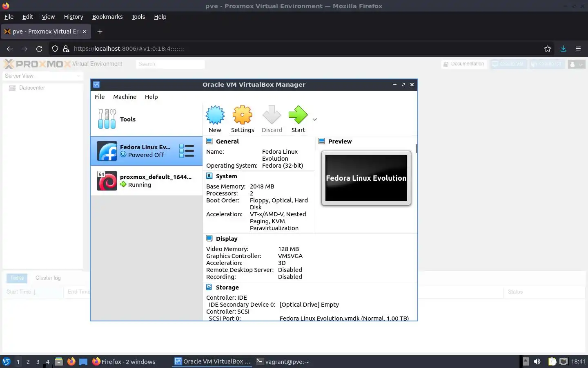Image resolution: width=588 pixels, height=368 pixels.
Task: Select the pve Proxmox browser tab
Action: (x=46, y=31)
